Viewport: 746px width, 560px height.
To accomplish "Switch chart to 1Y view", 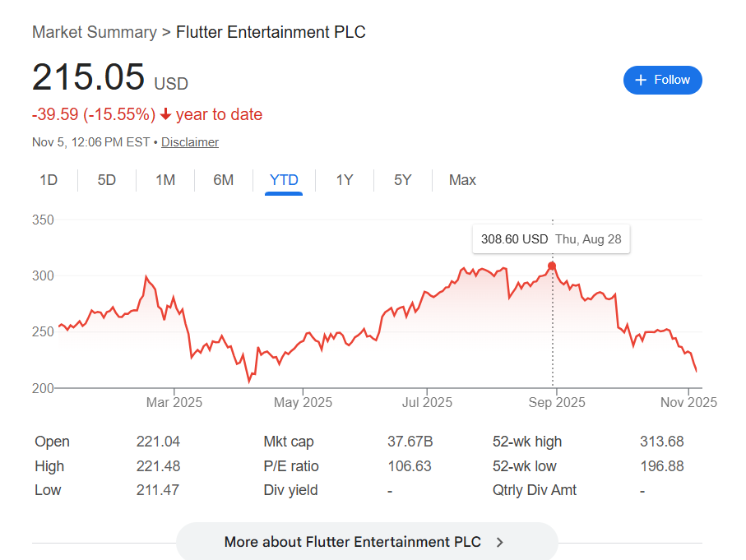I will click(x=345, y=180).
